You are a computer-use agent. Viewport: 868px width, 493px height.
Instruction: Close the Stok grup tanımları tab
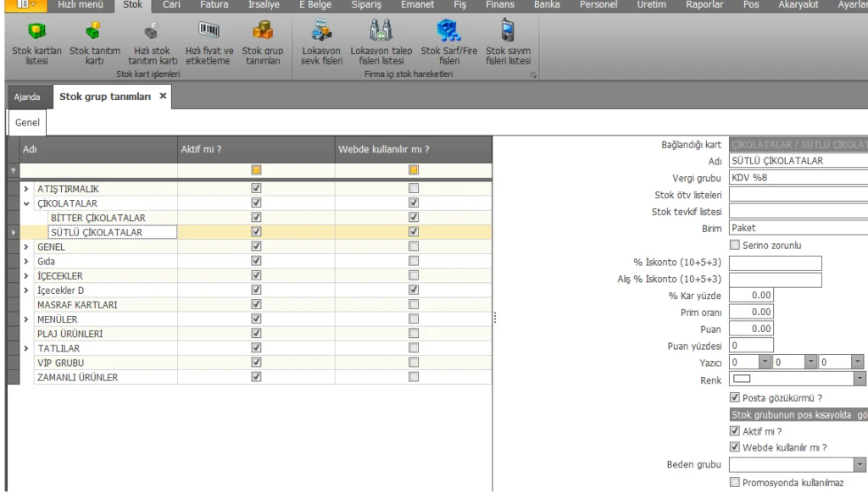(x=163, y=96)
